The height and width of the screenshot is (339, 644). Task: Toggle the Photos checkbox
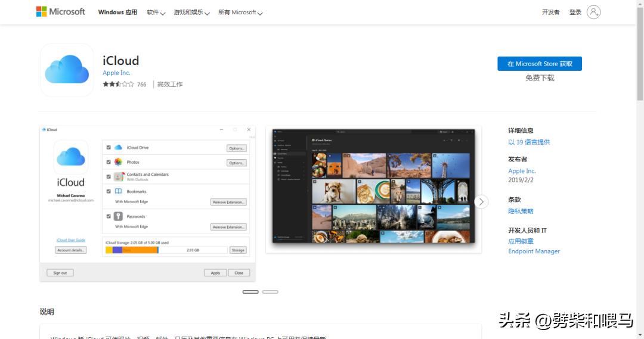[109, 162]
